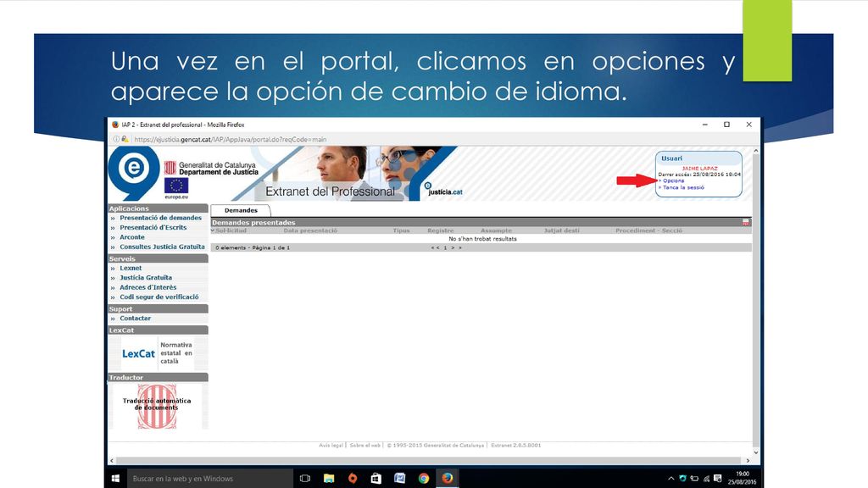Screen dimensions: 868x488
Task: Open the action center notifications icon
Action: (718, 479)
